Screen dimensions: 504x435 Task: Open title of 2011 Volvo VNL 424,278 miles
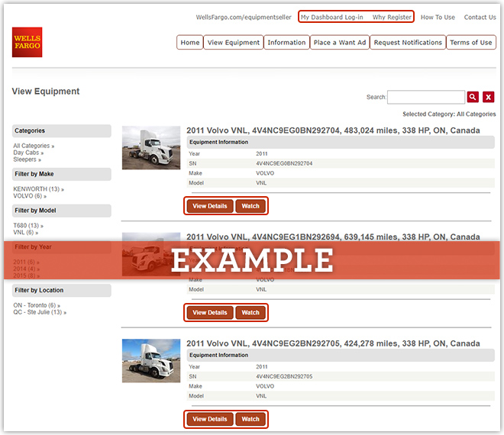pos(333,343)
